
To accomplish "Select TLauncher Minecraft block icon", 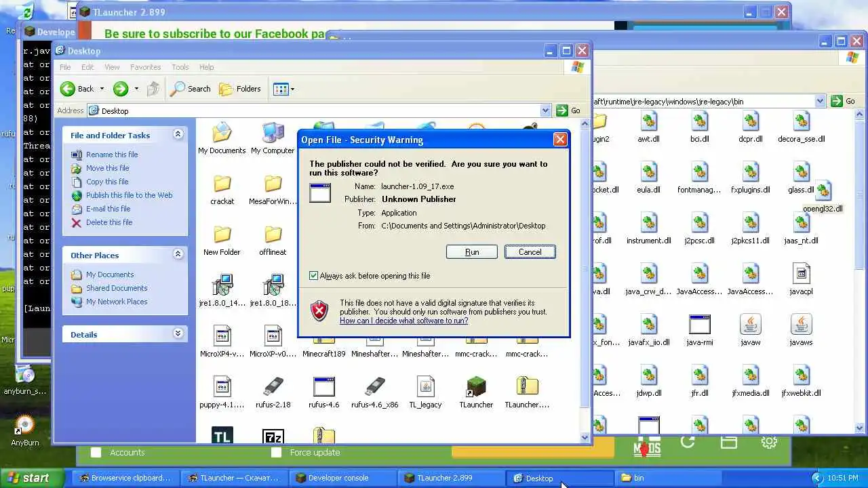I will [x=476, y=387].
